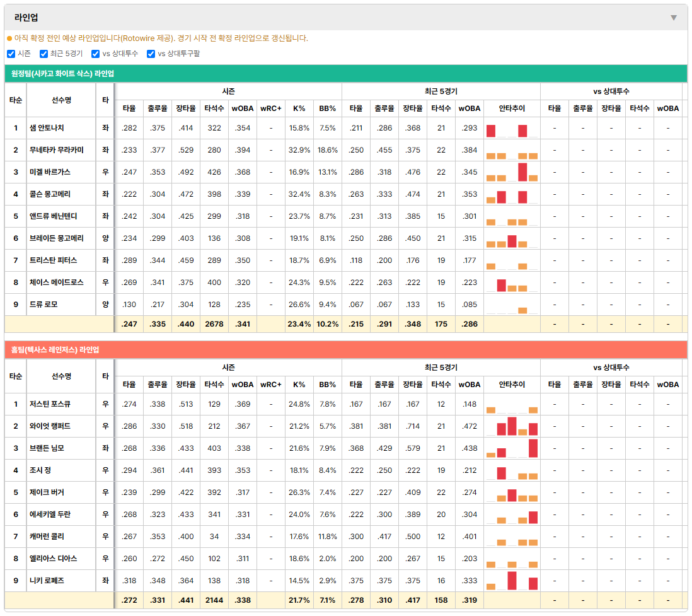Uncheck the 시즌 checkbox
This screenshot has width=692, height=616.
coord(11,54)
